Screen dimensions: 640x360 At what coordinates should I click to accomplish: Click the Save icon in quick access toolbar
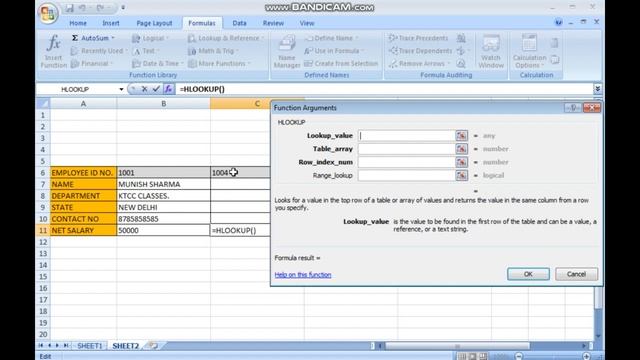point(69,8)
